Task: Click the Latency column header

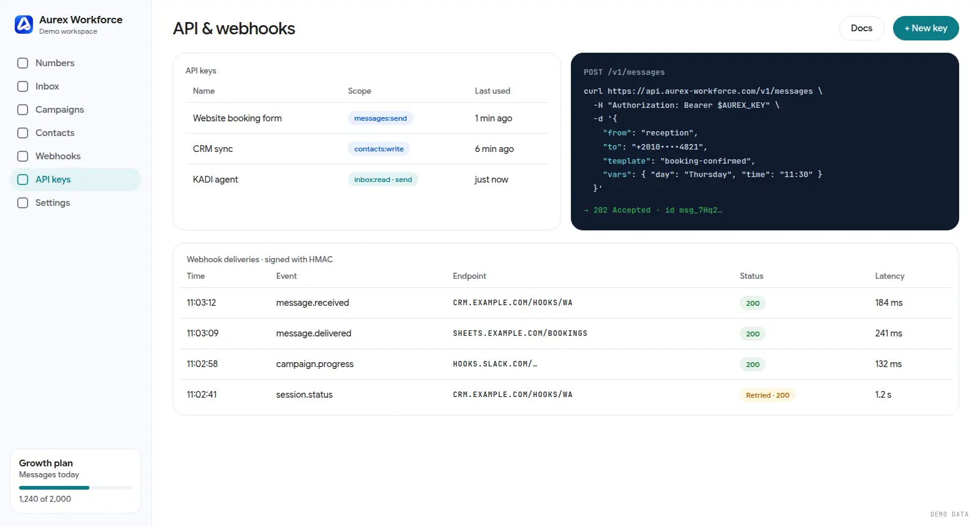Action: [x=889, y=276]
